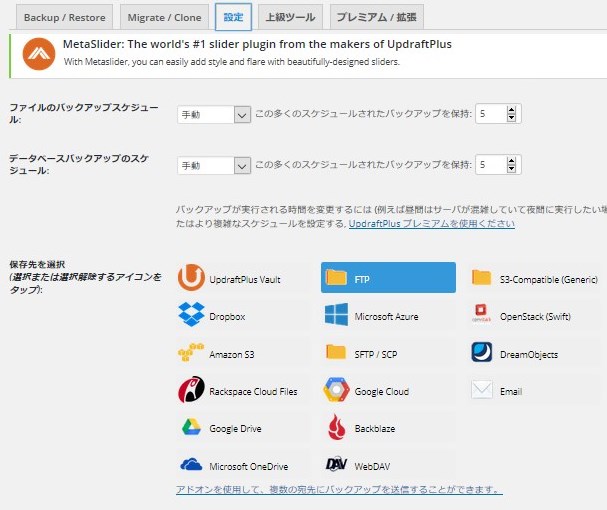Open the 上級ツール tab
Screen dimensions: 607x510
(289, 17)
